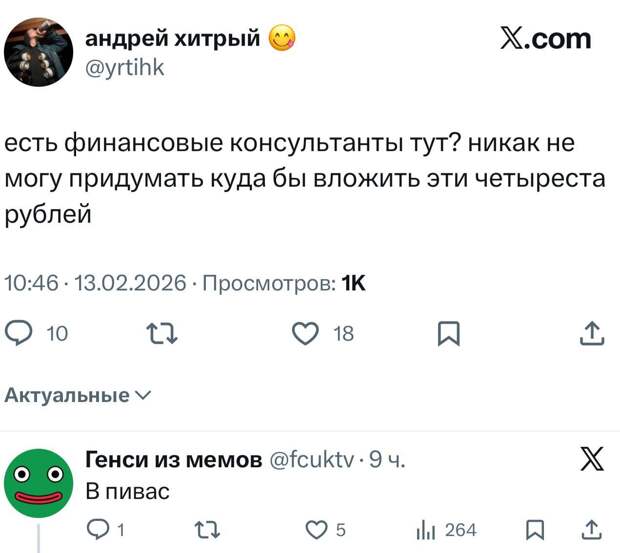620x553 pixels.
Task: Share the main tweet
Action: pos(592,335)
